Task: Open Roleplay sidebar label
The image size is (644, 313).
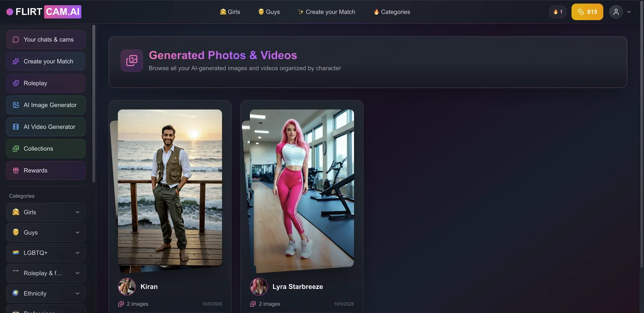Action: coord(35,83)
